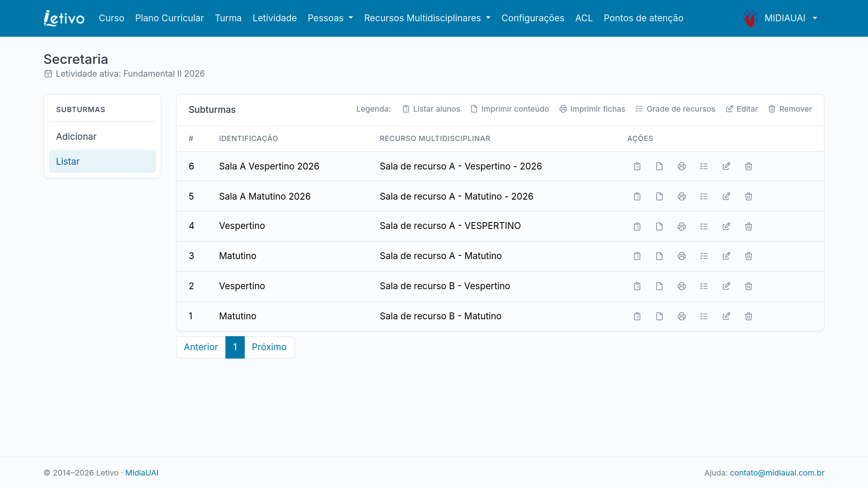
Task: Select page 1 in pagination
Action: point(235,347)
